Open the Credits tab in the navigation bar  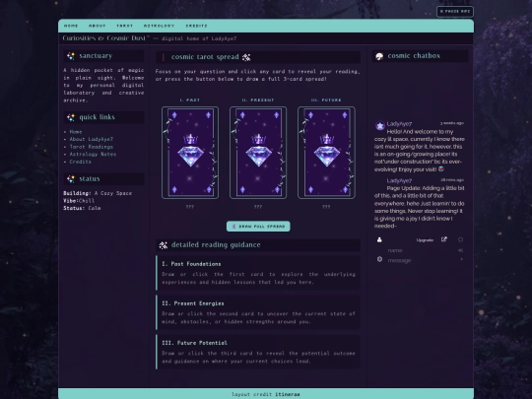196,26
